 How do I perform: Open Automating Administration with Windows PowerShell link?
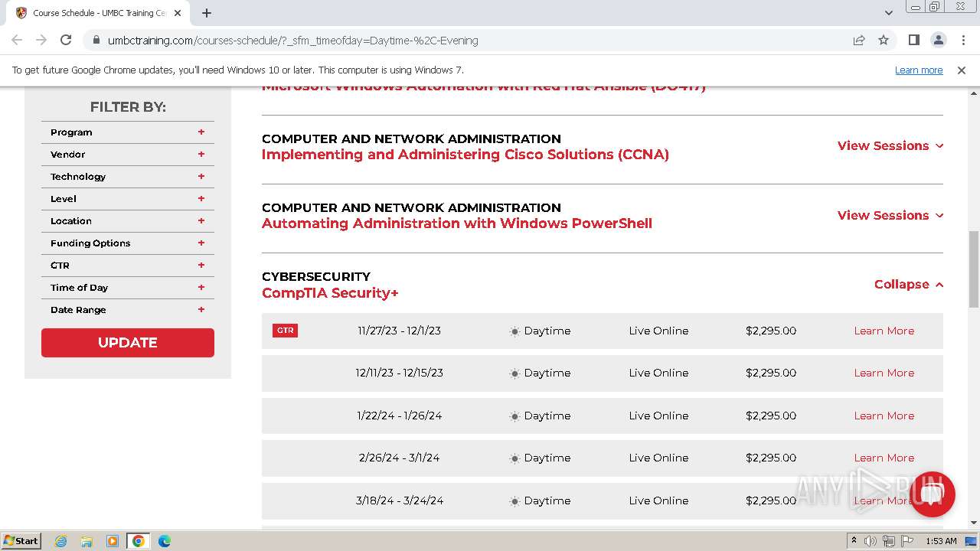(x=457, y=223)
